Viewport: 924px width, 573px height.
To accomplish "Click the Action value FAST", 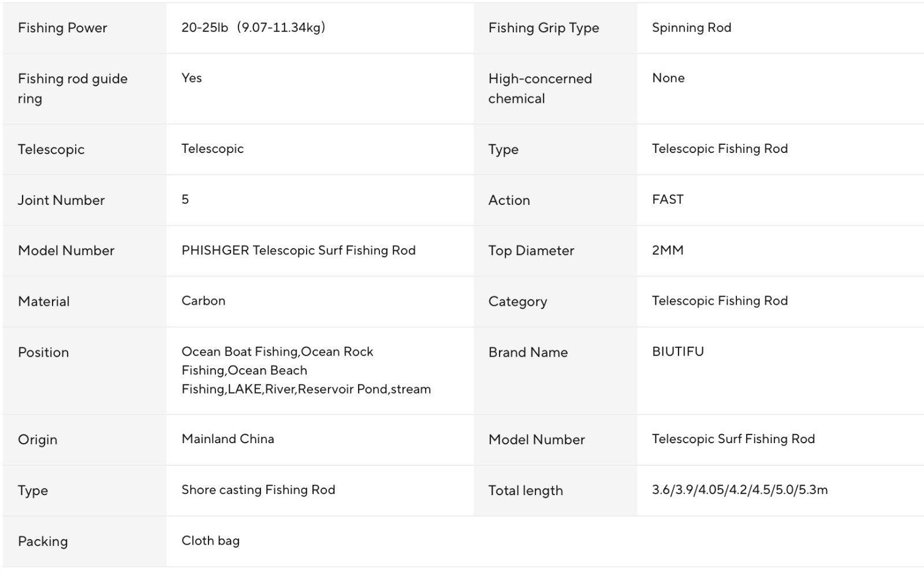I will [x=668, y=200].
